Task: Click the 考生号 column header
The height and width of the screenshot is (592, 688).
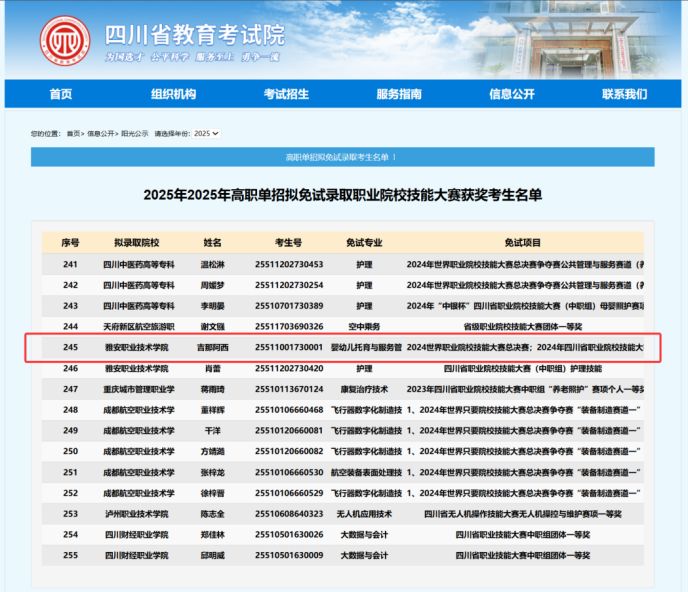Action: [x=289, y=243]
